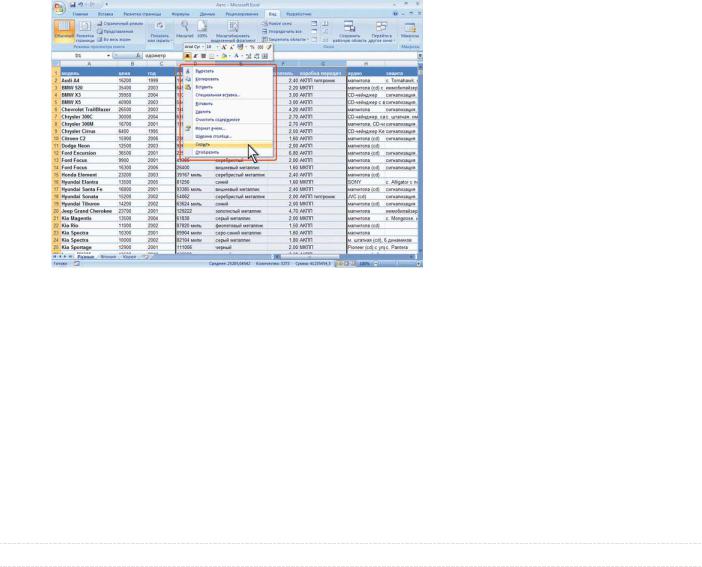Click the select-all corner box

click(56, 64)
